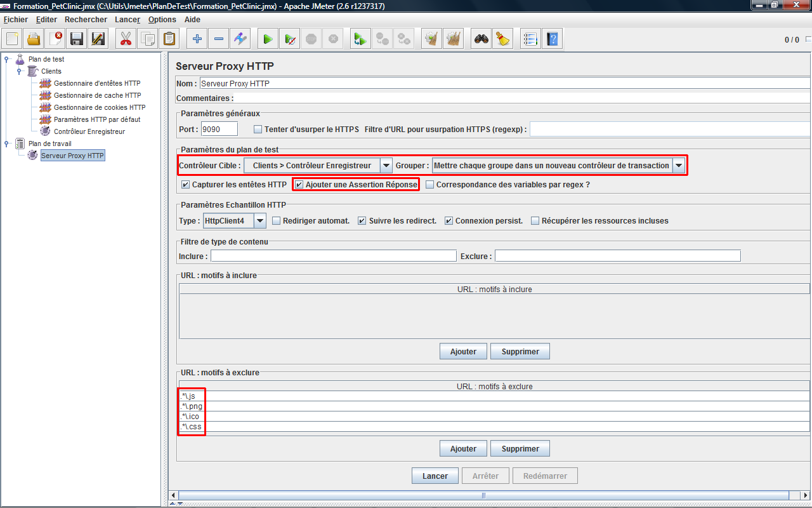Toggle Récupérer les ressources incluses checkbox
This screenshot has height=508, width=812.
(535, 221)
